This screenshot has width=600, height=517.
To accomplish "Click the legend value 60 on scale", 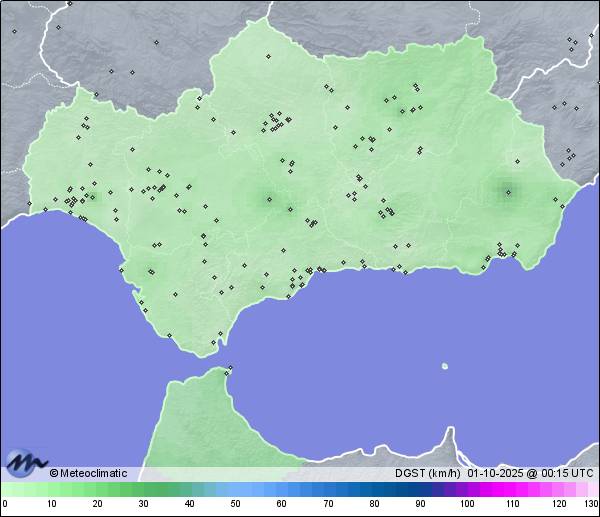I will [x=282, y=504].
